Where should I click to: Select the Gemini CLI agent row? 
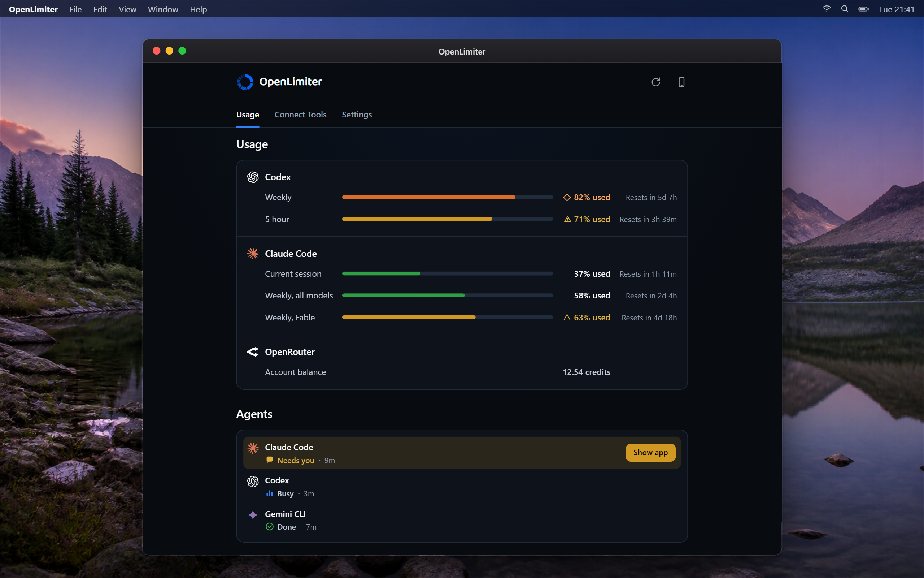pos(462,520)
